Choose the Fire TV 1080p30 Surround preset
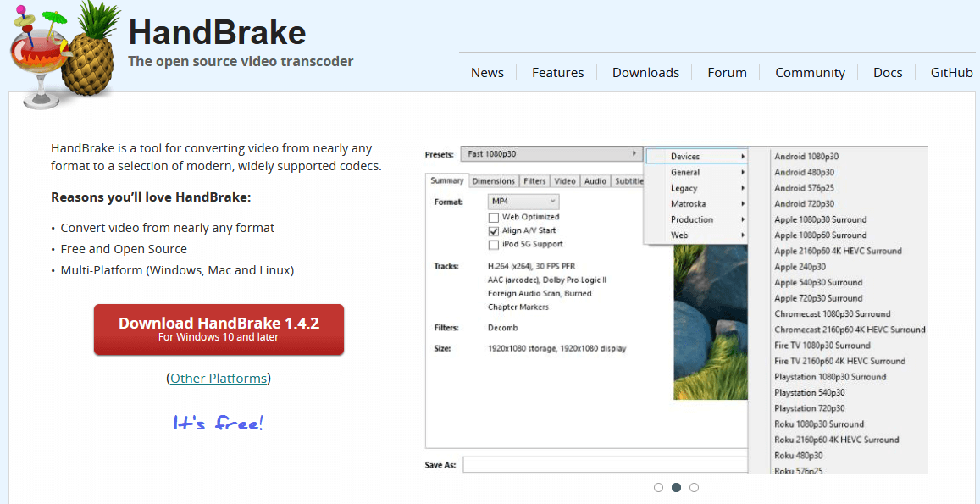The width and height of the screenshot is (980, 504). [x=822, y=345]
